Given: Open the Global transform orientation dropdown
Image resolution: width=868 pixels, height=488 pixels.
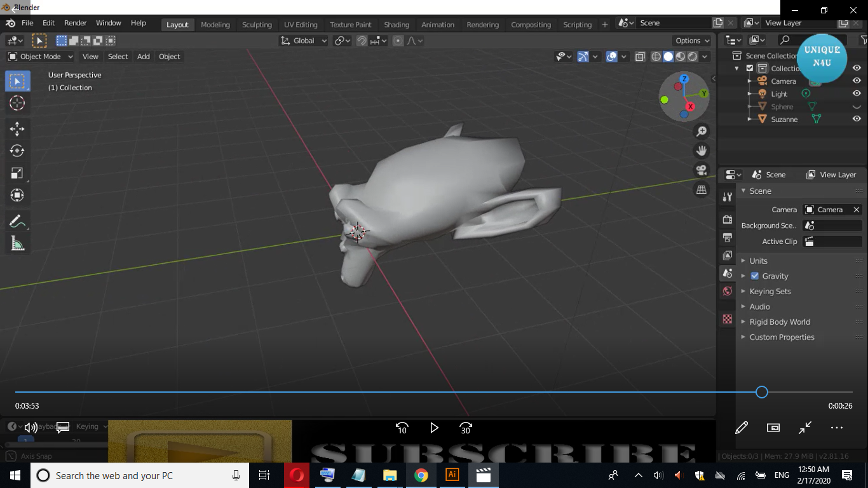Looking at the screenshot, I should (x=303, y=40).
